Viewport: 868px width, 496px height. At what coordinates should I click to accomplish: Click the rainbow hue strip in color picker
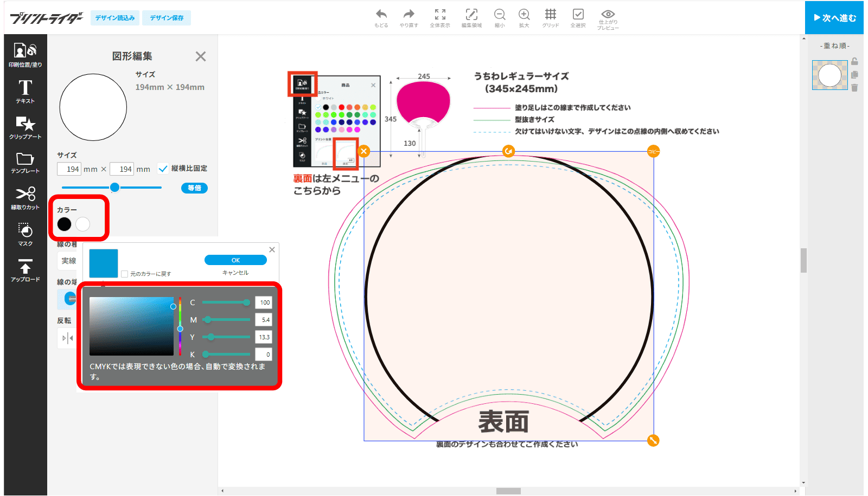(x=180, y=326)
